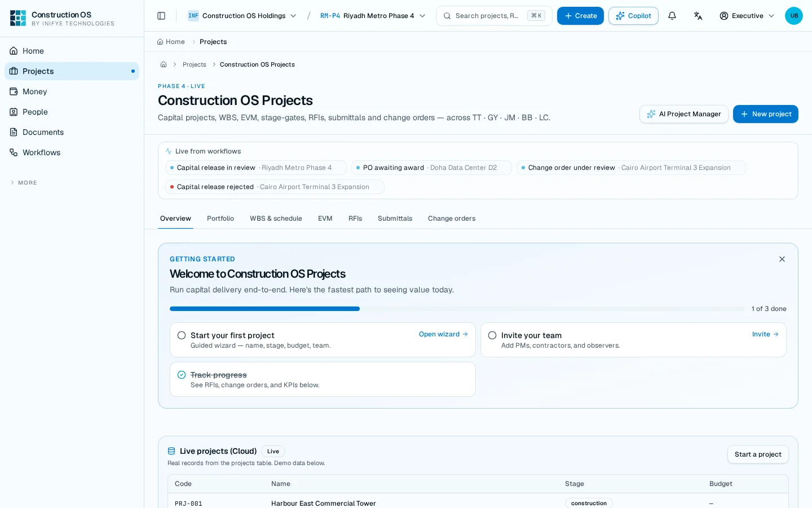Open notifications bell icon
The height and width of the screenshot is (508, 812).
(672, 16)
